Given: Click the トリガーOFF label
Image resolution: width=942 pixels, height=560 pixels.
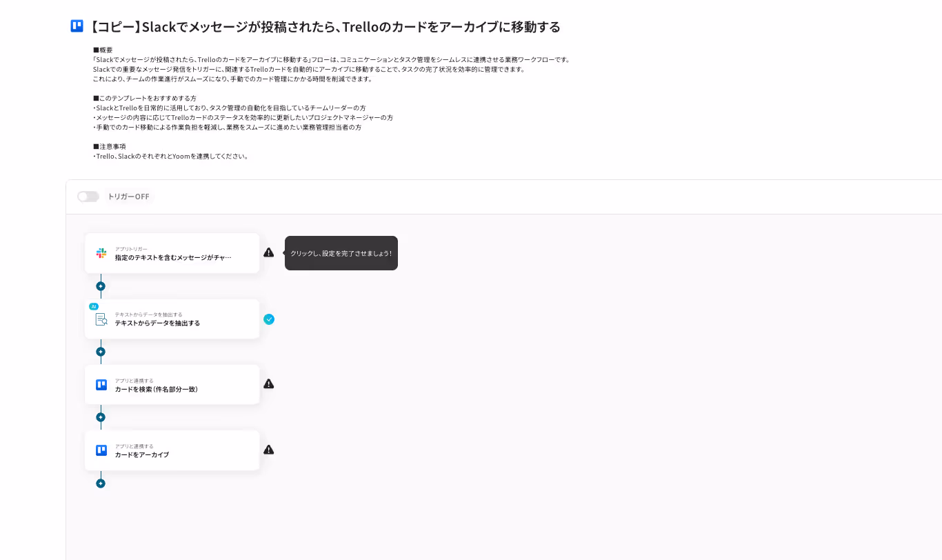Looking at the screenshot, I should [x=128, y=197].
